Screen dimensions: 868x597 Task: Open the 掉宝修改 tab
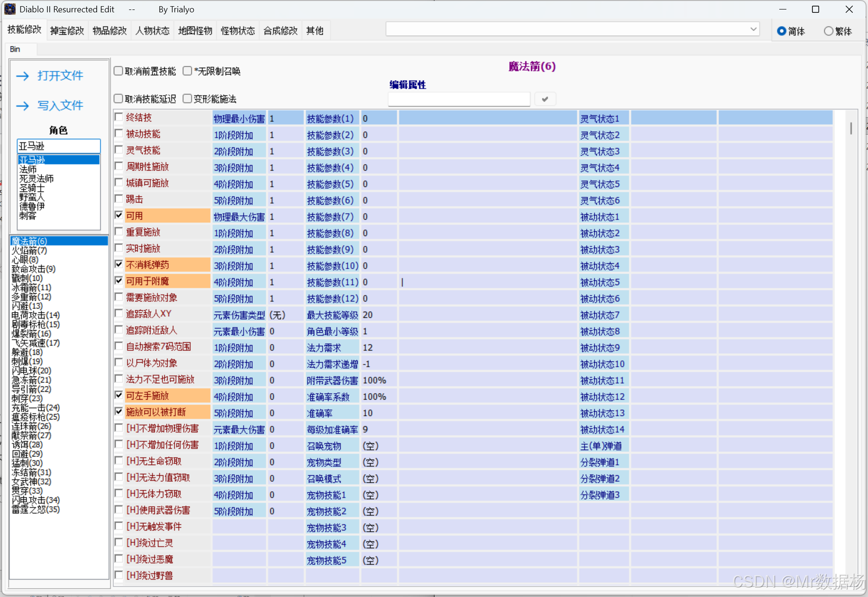[x=67, y=31]
